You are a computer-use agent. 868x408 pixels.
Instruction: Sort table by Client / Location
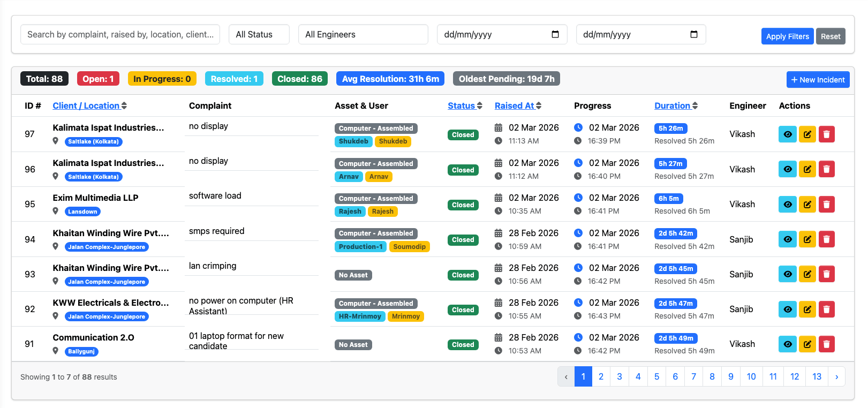click(x=89, y=105)
